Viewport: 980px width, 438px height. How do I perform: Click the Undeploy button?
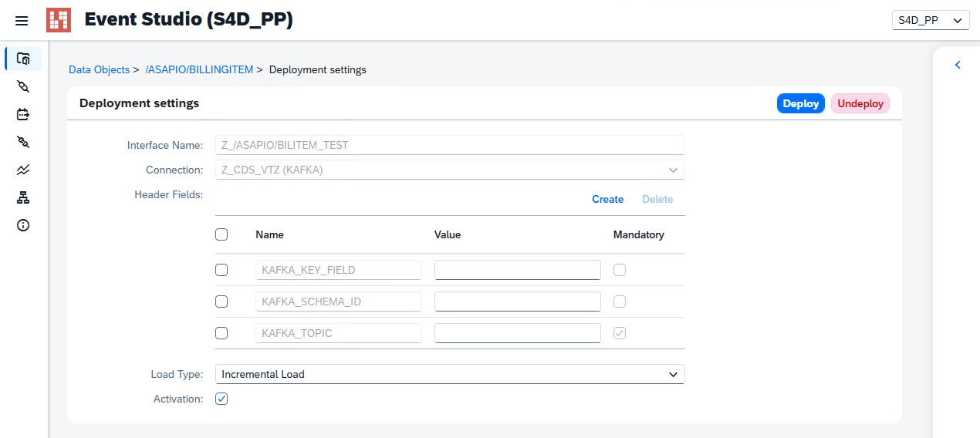(860, 103)
